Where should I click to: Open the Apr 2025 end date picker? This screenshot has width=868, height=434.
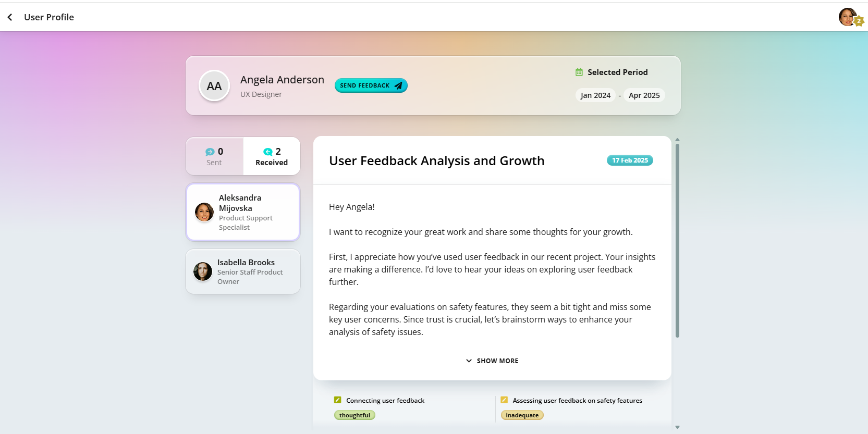tap(644, 95)
